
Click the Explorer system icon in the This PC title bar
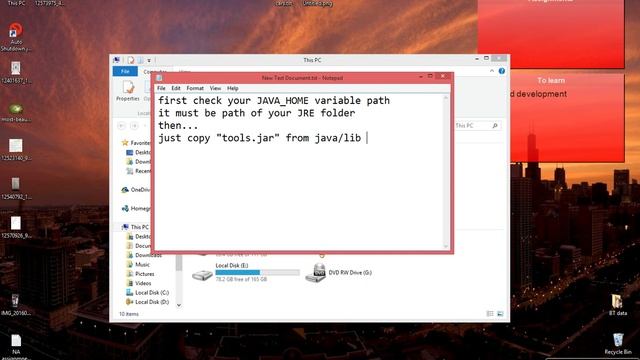tap(117, 60)
